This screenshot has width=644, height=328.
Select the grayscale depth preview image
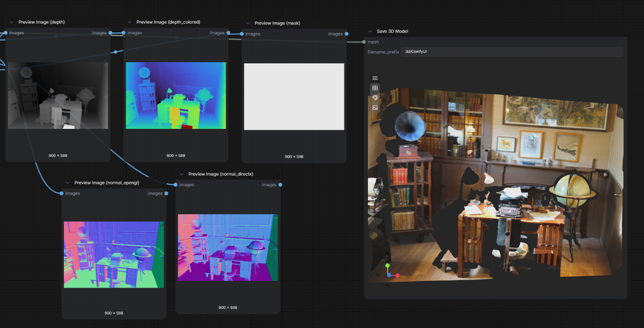point(58,96)
